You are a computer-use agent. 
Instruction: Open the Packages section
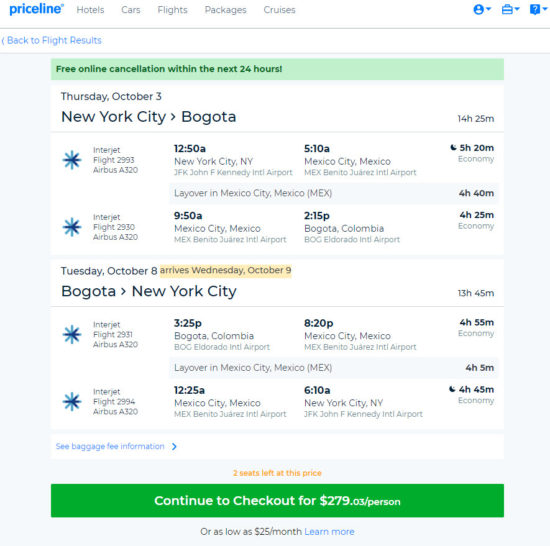(226, 10)
